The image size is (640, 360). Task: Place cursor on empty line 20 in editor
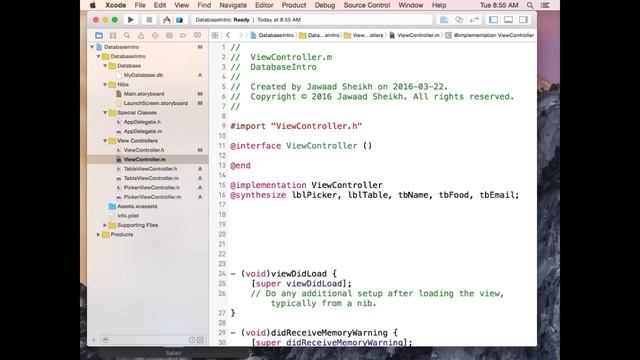coord(382,234)
